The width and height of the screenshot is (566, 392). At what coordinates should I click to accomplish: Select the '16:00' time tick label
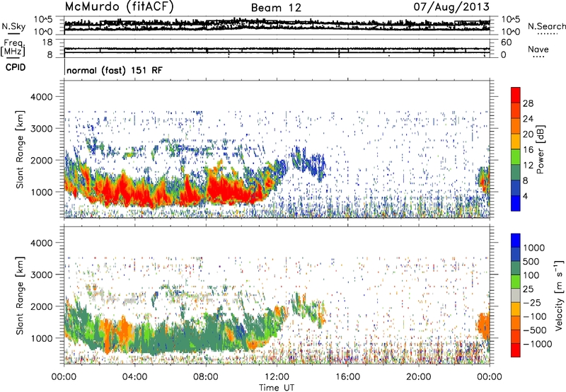coord(347,377)
